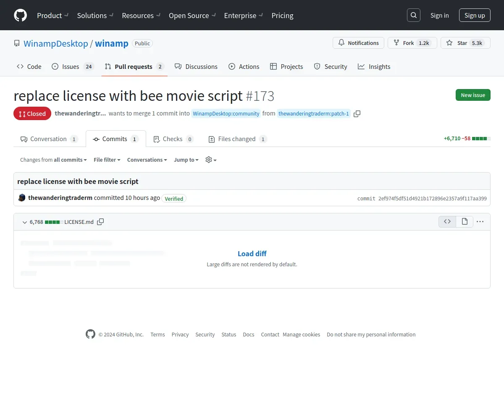Open the Projects tab
Viewport: 504px width, 420px height.
click(286, 66)
